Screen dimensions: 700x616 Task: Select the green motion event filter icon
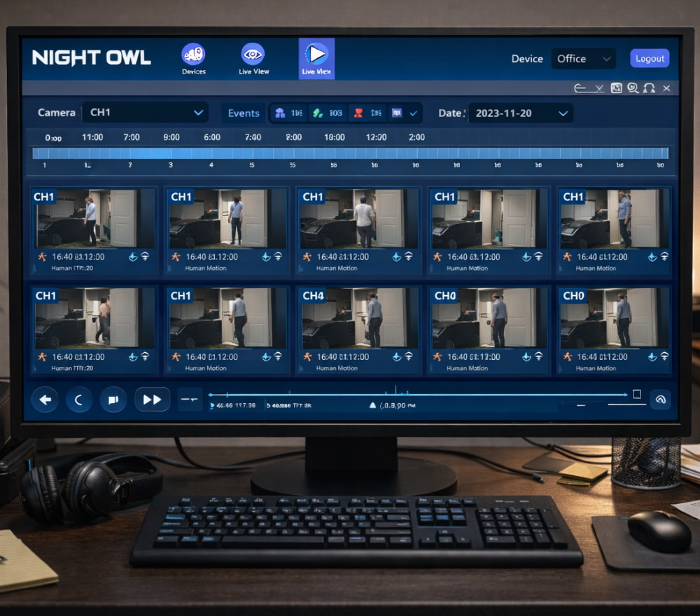316,113
